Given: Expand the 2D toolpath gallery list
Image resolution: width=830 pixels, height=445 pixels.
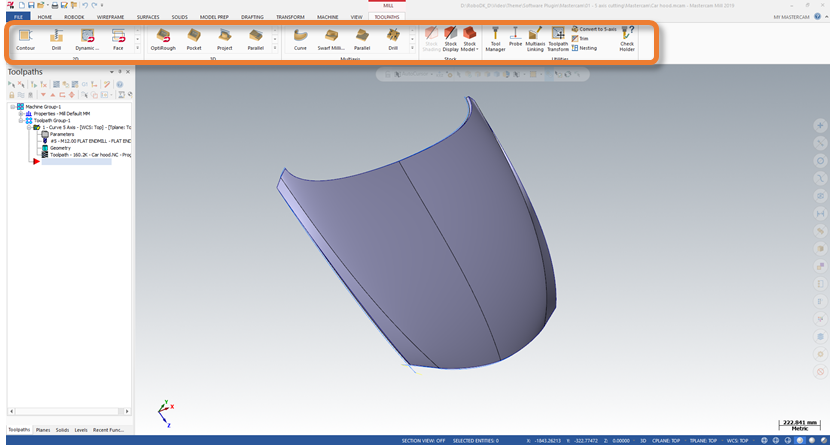Looking at the screenshot, I should pyautogui.click(x=137, y=48).
